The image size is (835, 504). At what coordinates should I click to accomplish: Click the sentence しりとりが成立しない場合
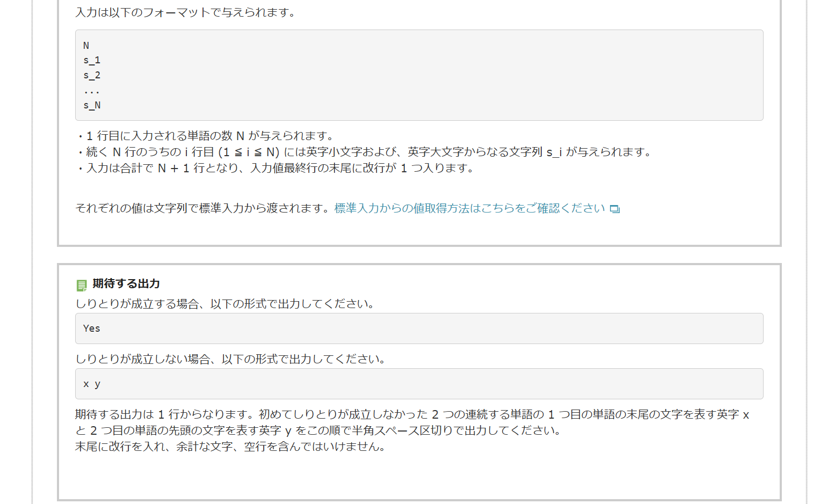[x=231, y=359]
